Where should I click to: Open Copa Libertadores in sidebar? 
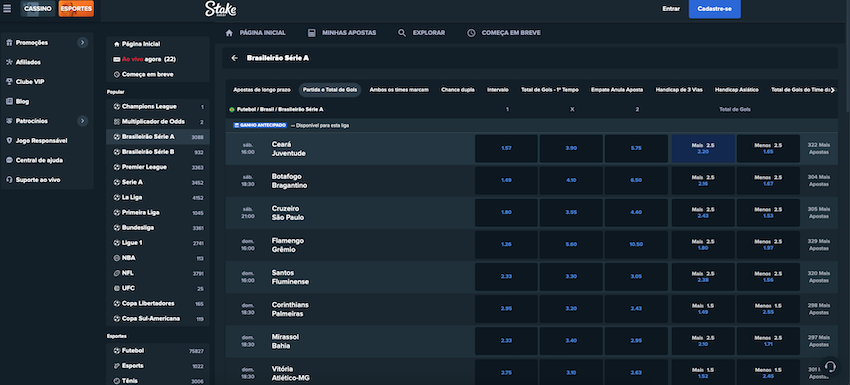point(158,304)
